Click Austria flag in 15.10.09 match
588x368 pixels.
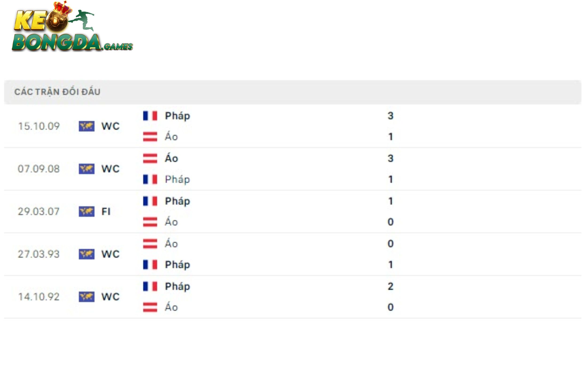(x=150, y=137)
